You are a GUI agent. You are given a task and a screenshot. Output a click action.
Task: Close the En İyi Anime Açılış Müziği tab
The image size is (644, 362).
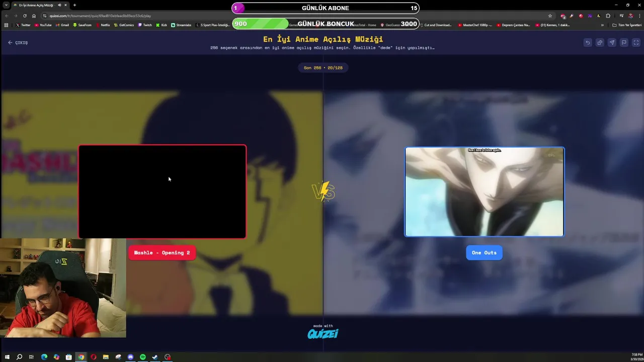coord(65,5)
